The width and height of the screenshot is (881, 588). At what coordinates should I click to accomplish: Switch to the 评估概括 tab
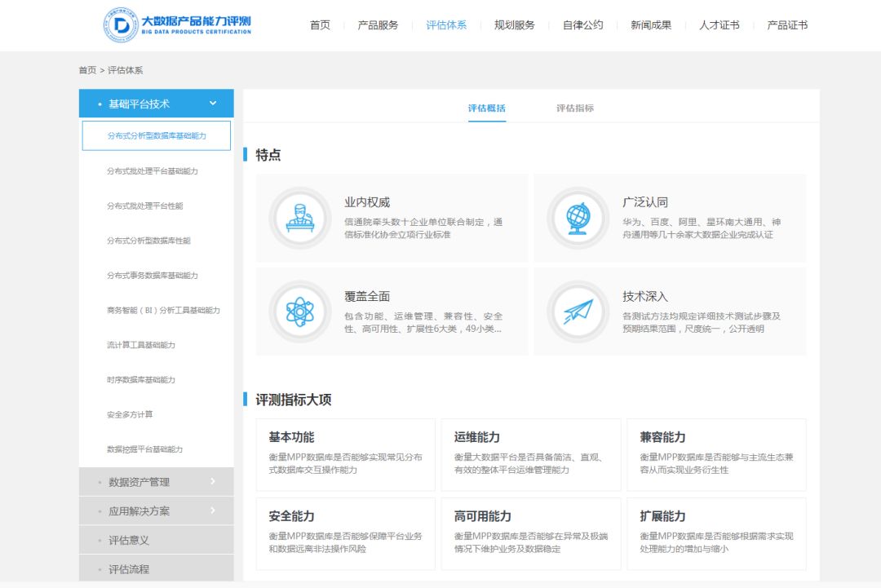click(x=487, y=108)
